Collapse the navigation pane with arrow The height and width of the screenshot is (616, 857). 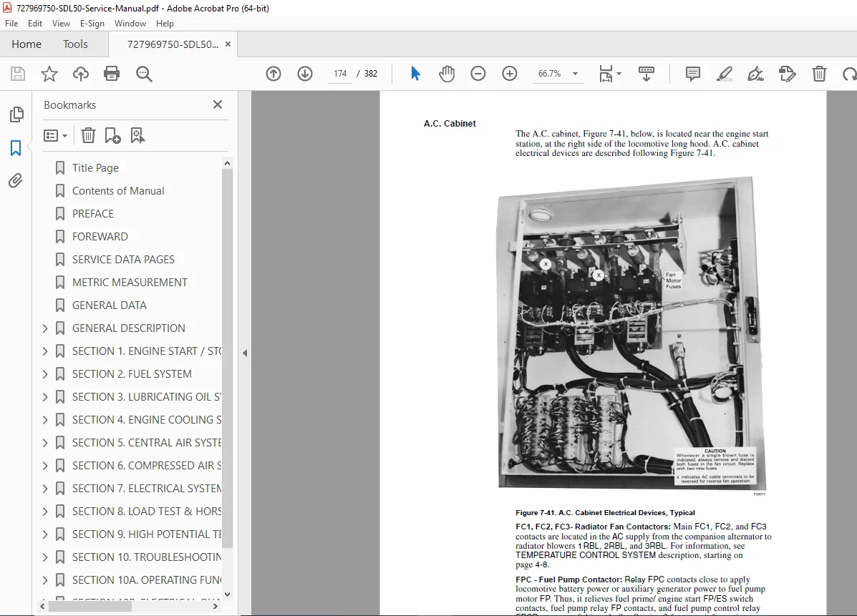click(x=245, y=353)
